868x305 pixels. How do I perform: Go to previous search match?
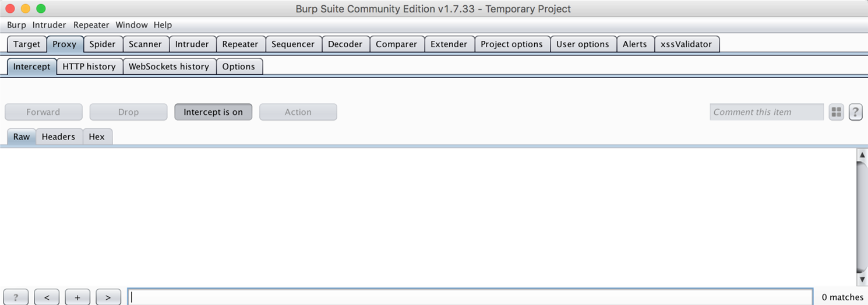click(47, 297)
